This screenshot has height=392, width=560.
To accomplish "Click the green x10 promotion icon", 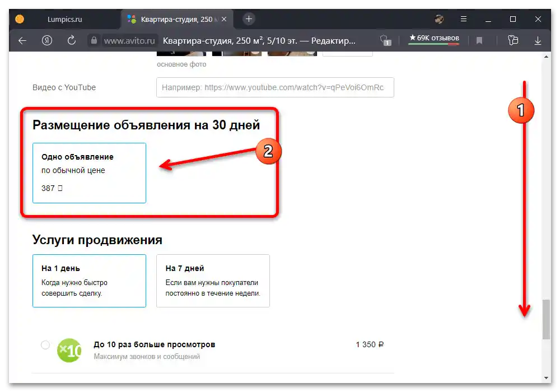I will coord(69,350).
